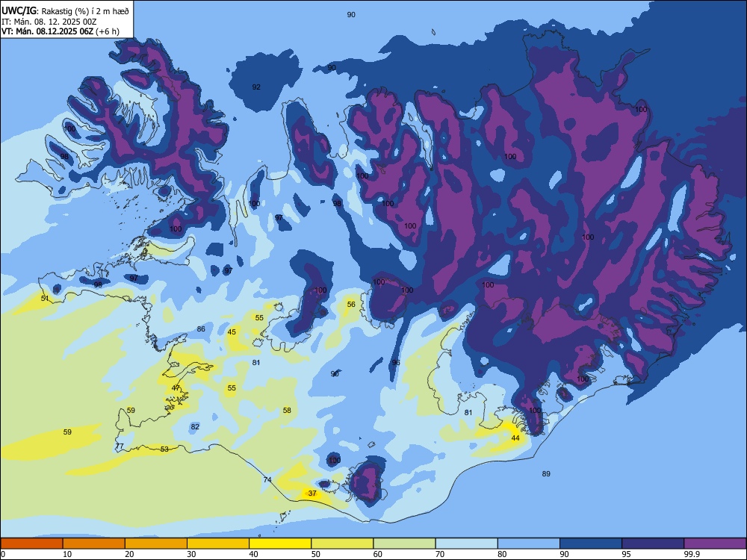Image resolution: width=747 pixels, height=560 pixels.
Task: Select the bright yellow 40–50 legend segment
Action: click(280, 544)
